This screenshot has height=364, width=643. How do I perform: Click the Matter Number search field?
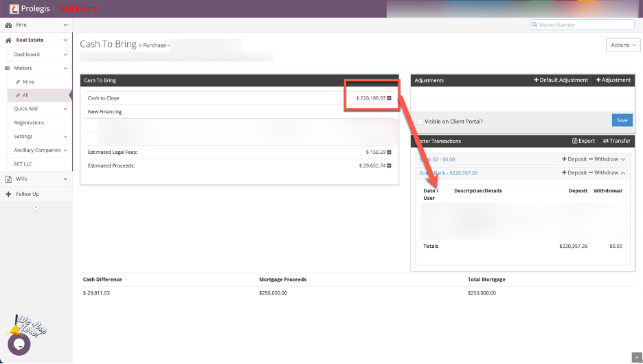[x=584, y=25]
